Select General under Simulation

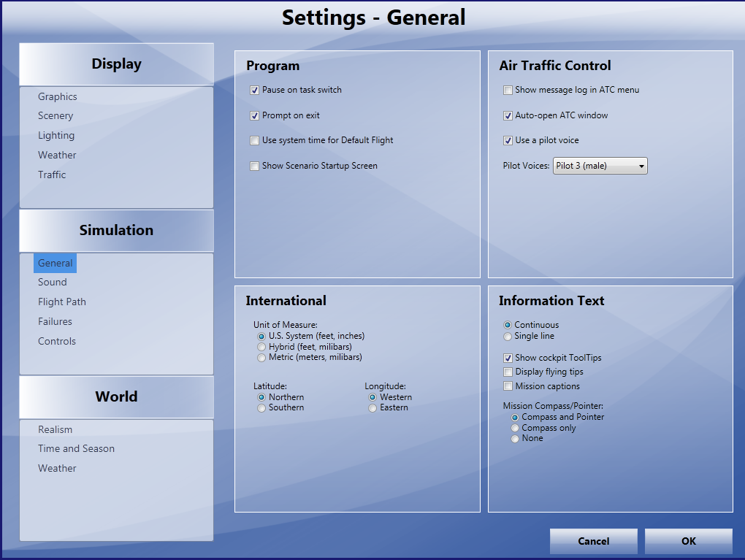[55, 263]
